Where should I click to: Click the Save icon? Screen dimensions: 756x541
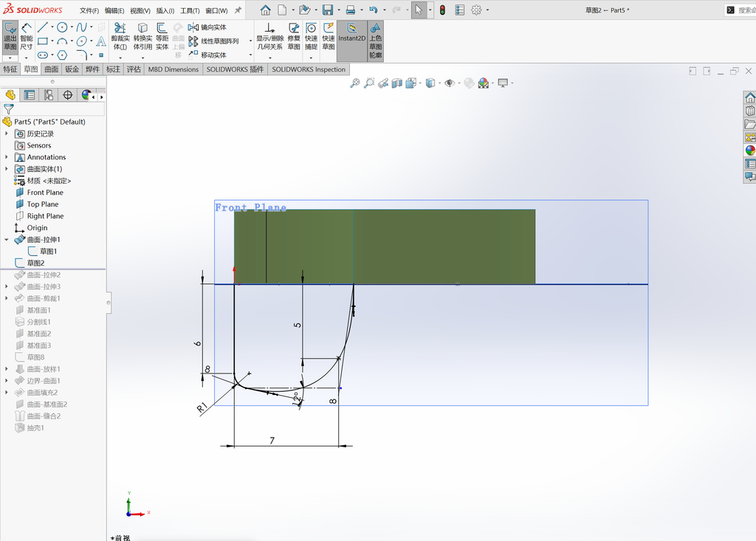point(328,10)
